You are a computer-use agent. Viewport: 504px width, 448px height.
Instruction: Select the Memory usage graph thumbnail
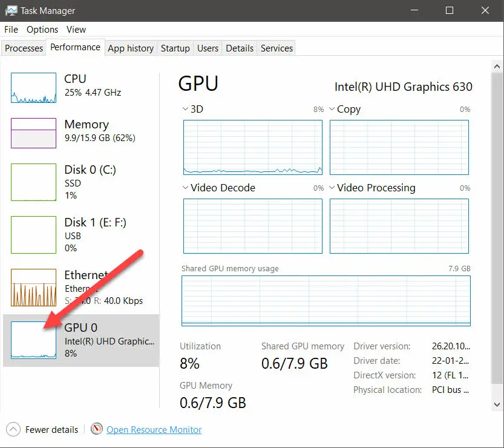coord(33,133)
